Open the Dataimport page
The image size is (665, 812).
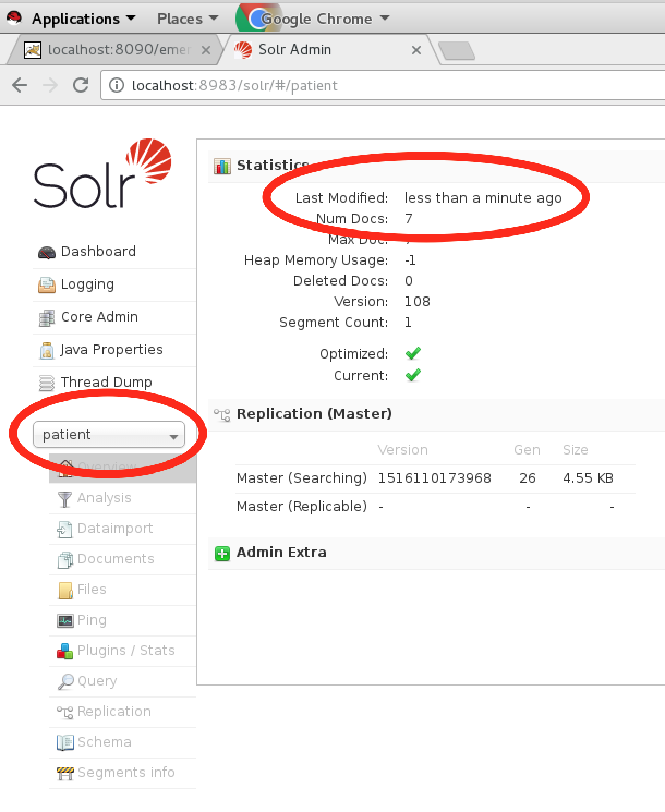[x=115, y=529]
